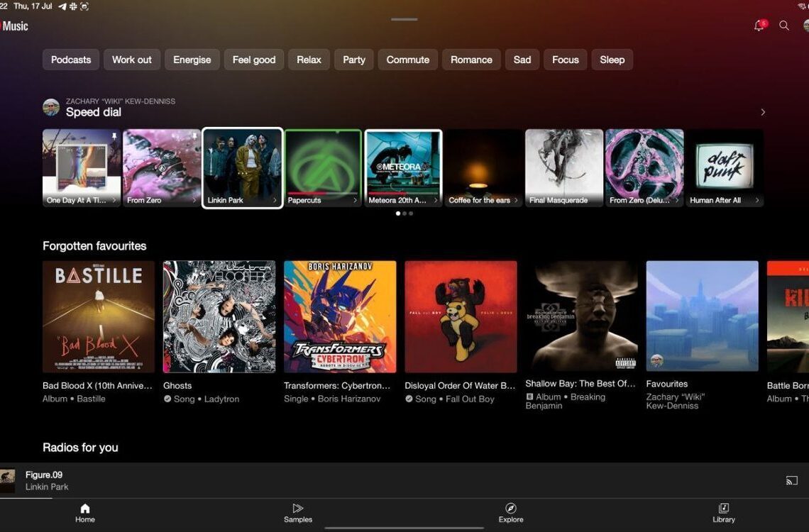Image resolution: width=809 pixels, height=532 pixels.
Task: Go to Home tab
Action: point(85,514)
